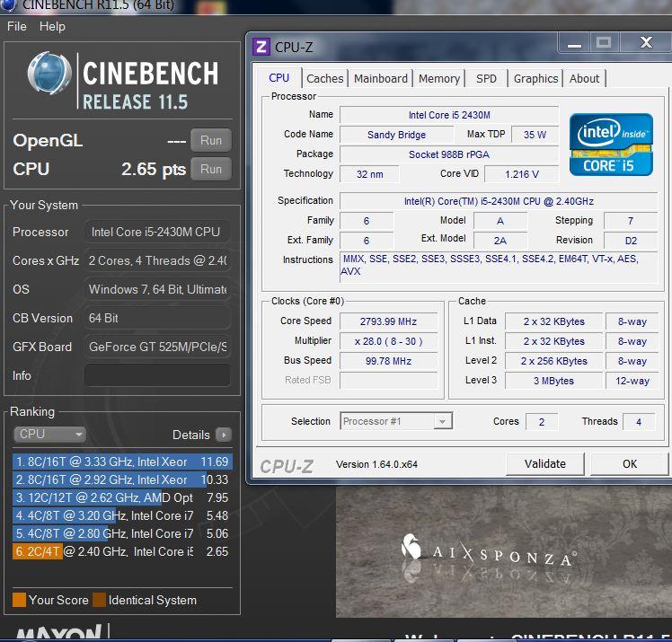Click the Stepping value 7
Screen dimensions: 672x642
[x=631, y=221]
